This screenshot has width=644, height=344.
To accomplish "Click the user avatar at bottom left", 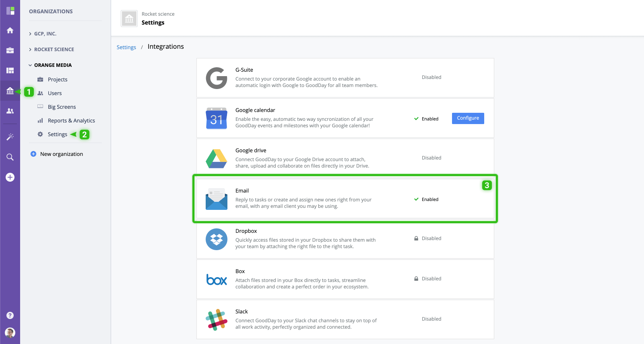I will tap(10, 332).
